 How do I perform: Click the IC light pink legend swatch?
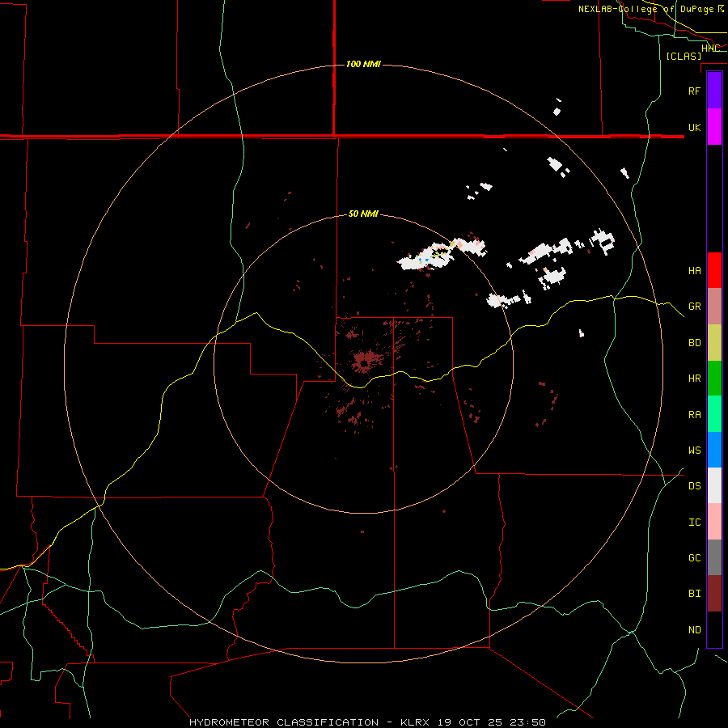point(714,522)
